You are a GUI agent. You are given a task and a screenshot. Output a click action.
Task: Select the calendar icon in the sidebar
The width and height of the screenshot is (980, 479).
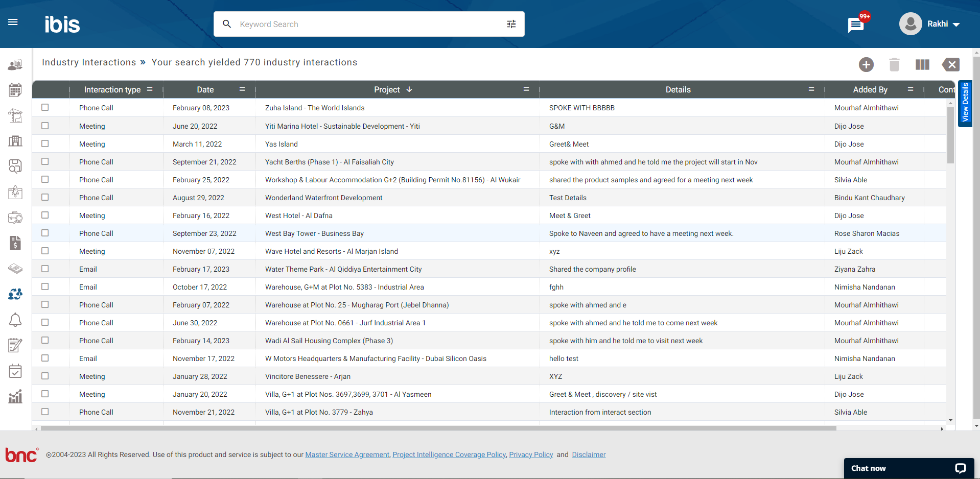click(x=15, y=89)
